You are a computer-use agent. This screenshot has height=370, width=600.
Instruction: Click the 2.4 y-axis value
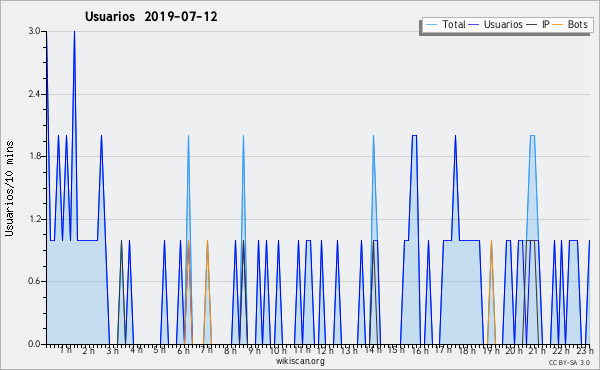[x=34, y=94]
